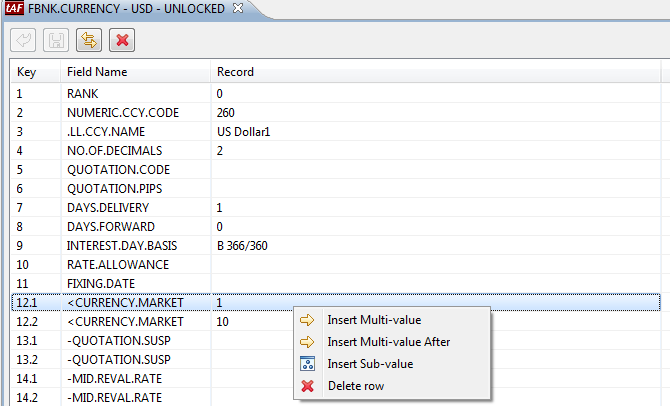670x406 pixels.
Task: Select the FIXING.DATE field row
Action: 100,283
